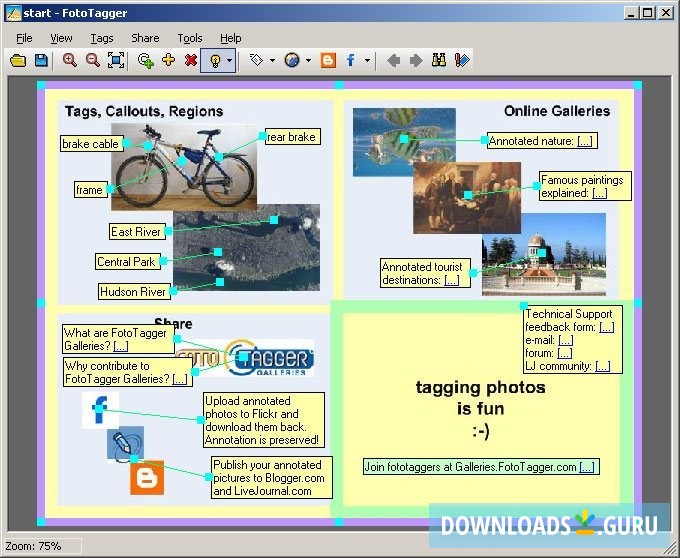Open the LJ community [...] link
Image resolution: width=680 pixels, height=558 pixels.
603,366
